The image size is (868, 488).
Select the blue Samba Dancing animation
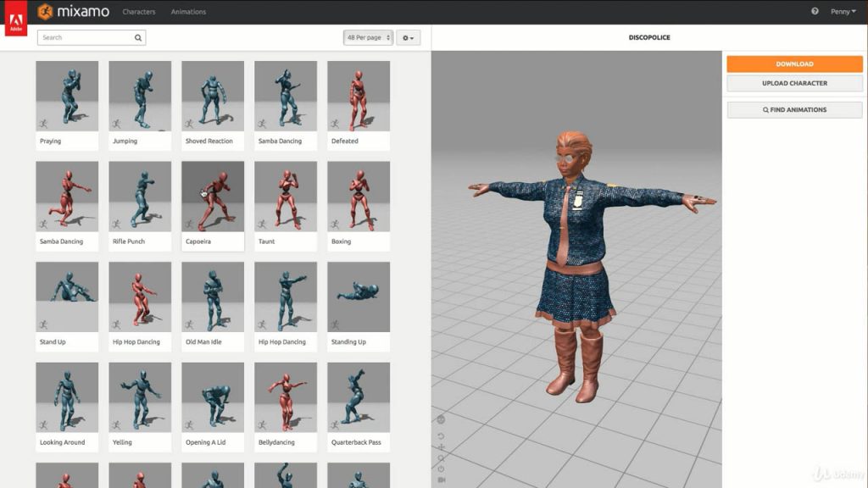[x=286, y=105]
